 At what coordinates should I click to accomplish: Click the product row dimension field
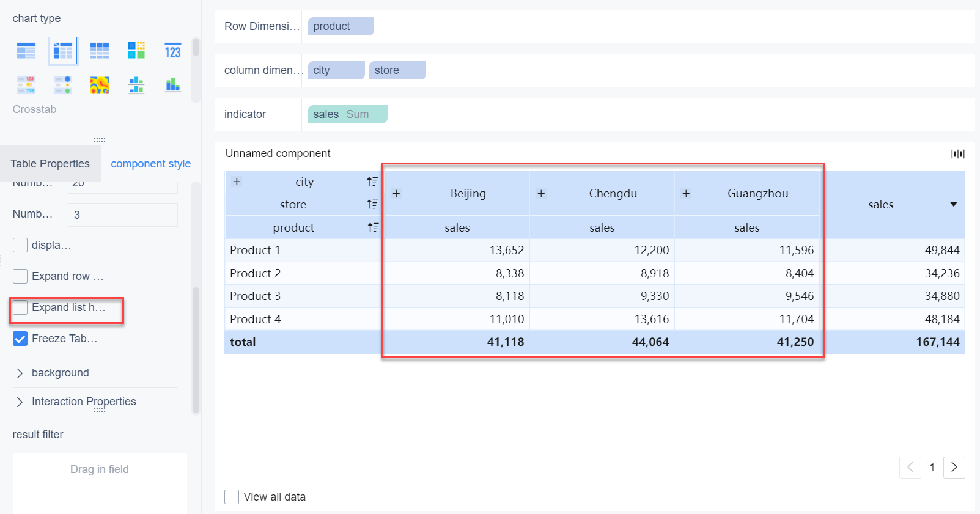pos(341,26)
